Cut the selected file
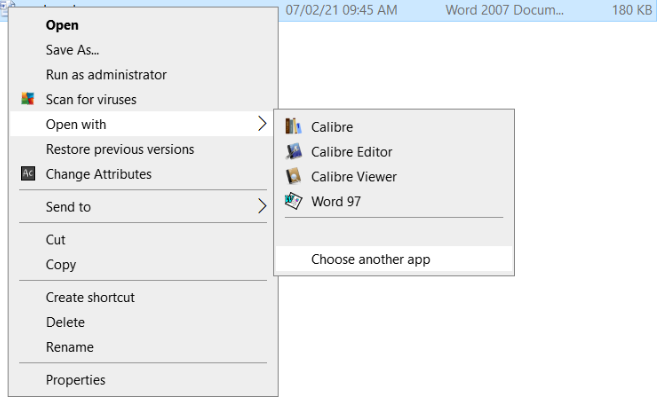 click(56, 240)
